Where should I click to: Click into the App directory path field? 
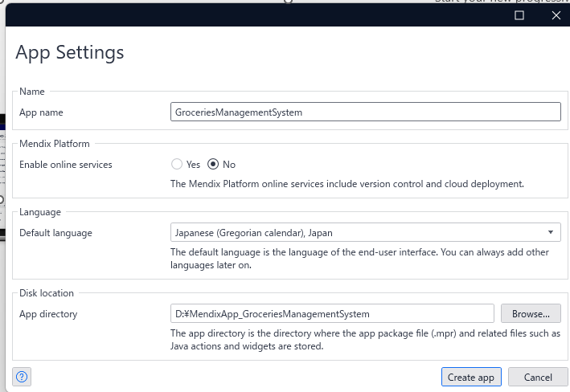[x=332, y=313]
